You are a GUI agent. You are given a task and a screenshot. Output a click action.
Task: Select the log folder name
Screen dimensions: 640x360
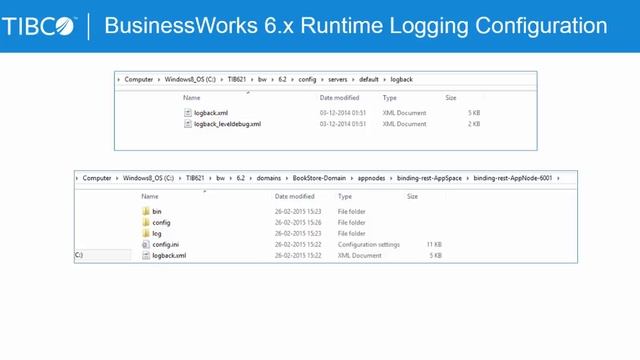pyautogui.click(x=157, y=233)
